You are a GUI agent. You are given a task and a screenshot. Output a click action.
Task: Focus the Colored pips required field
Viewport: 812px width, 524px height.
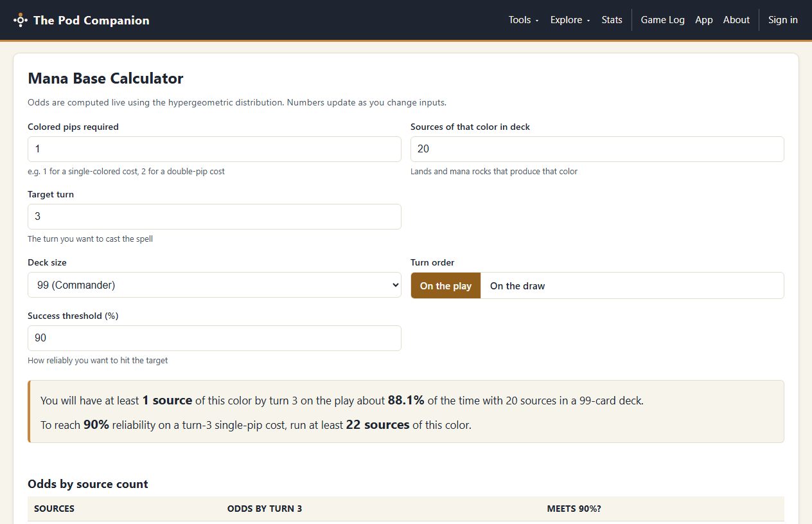click(215, 149)
